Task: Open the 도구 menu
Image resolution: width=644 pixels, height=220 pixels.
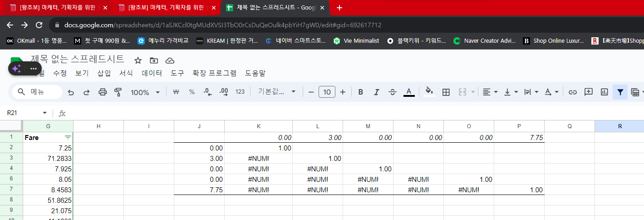Action: pyautogui.click(x=177, y=73)
